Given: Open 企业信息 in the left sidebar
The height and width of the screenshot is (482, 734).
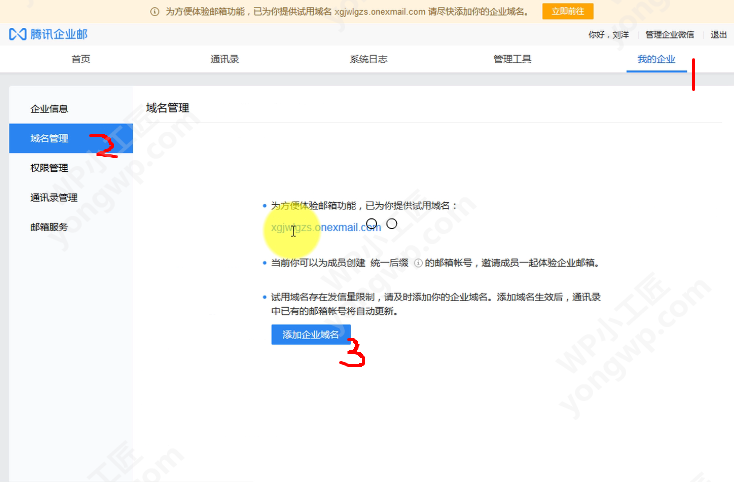Looking at the screenshot, I should click(49, 108).
